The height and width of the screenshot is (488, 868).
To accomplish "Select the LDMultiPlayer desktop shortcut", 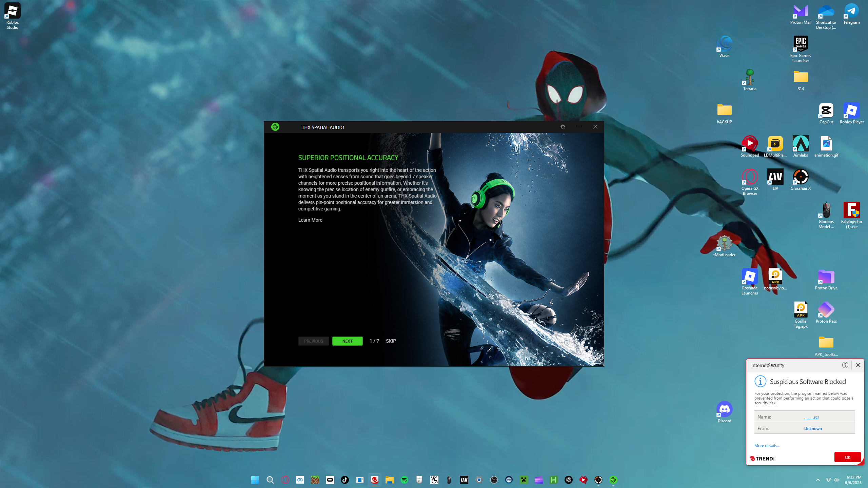I will (775, 146).
